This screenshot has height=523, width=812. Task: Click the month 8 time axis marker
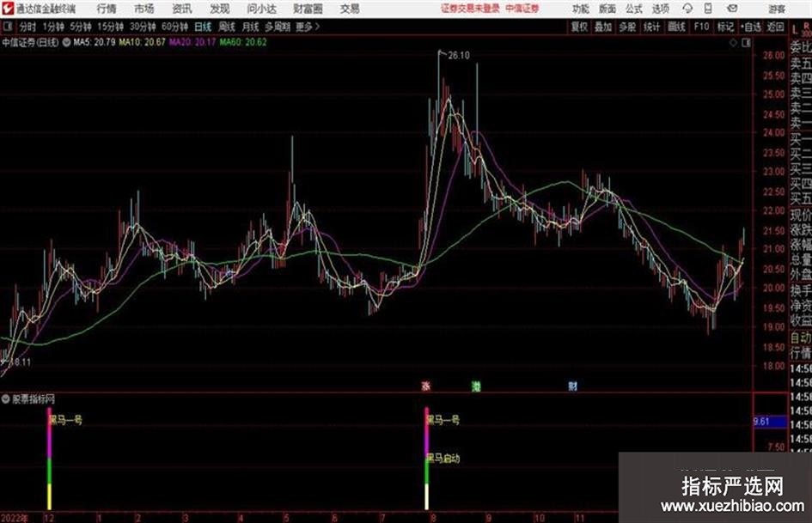click(x=433, y=518)
